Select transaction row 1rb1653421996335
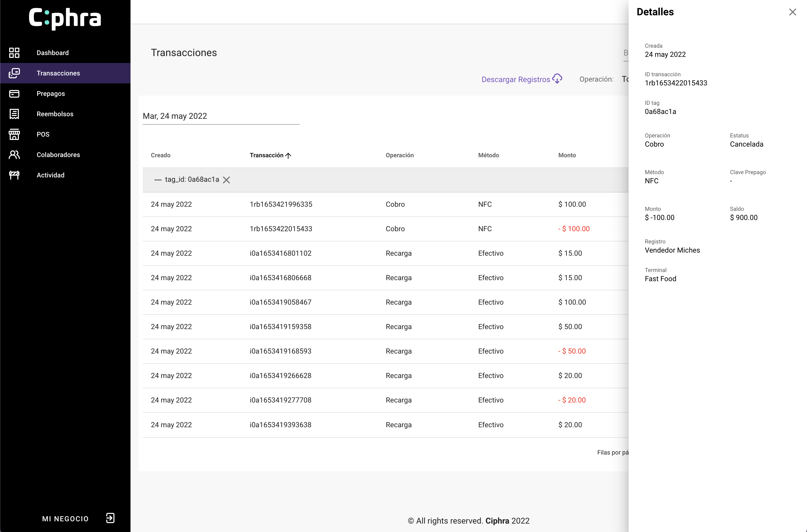The image size is (807, 532). tap(281, 204)
